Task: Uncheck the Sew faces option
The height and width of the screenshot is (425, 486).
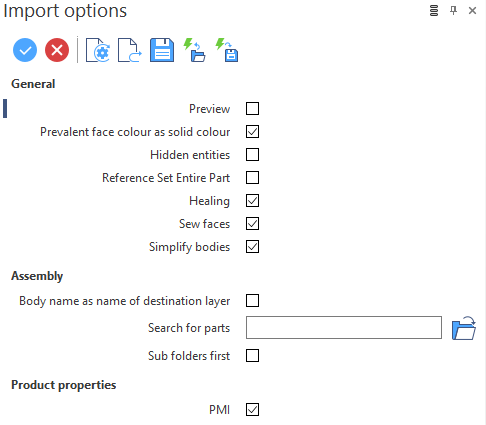Action: coord(252,224)
